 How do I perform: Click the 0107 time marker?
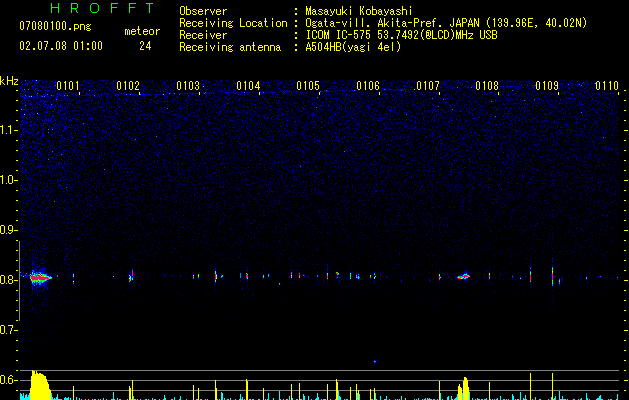(x=428, y=86)
